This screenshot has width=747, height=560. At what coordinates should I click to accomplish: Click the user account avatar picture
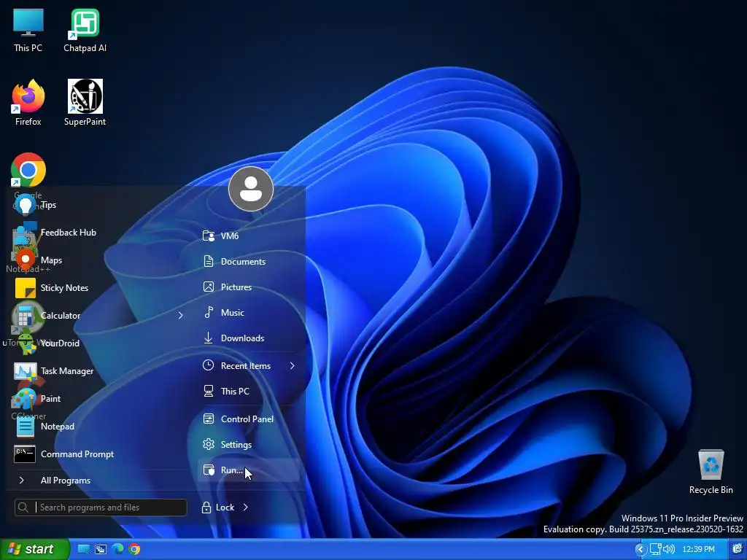point(251,189)
